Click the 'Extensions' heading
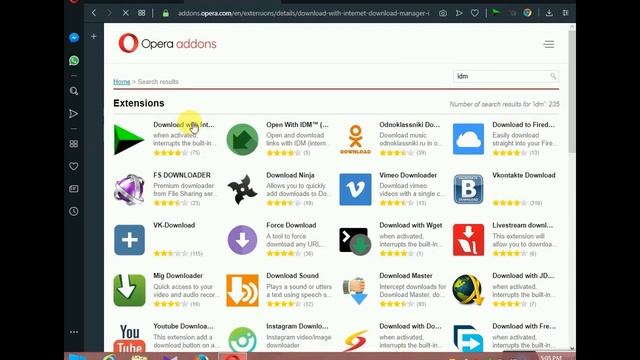The height and width of the screenshot is (360, 640). 139,103
